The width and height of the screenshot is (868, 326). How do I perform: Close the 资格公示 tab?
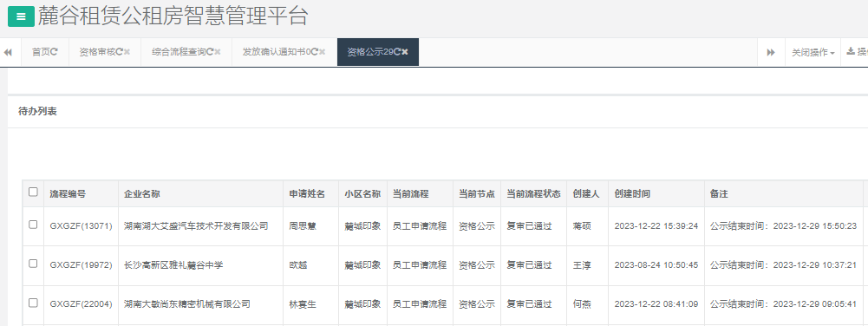point(405,52)
